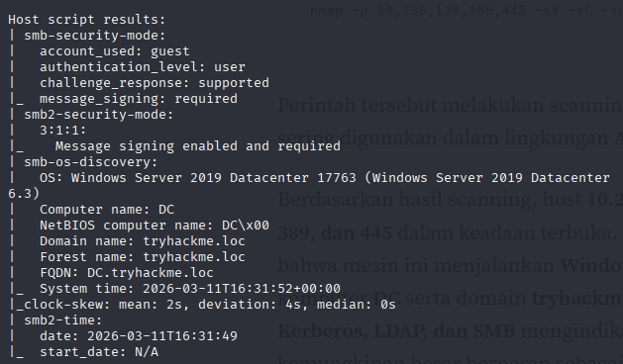Select the "start_date: N/A" line

click(x=98, y=352)
